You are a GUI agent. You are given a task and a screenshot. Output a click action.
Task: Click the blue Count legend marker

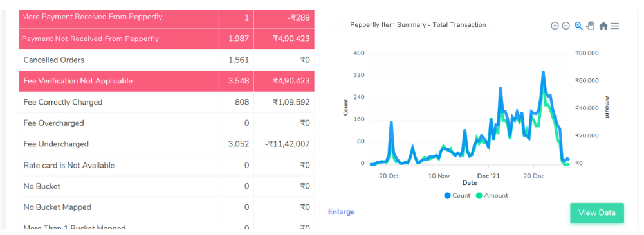(447, 196)
